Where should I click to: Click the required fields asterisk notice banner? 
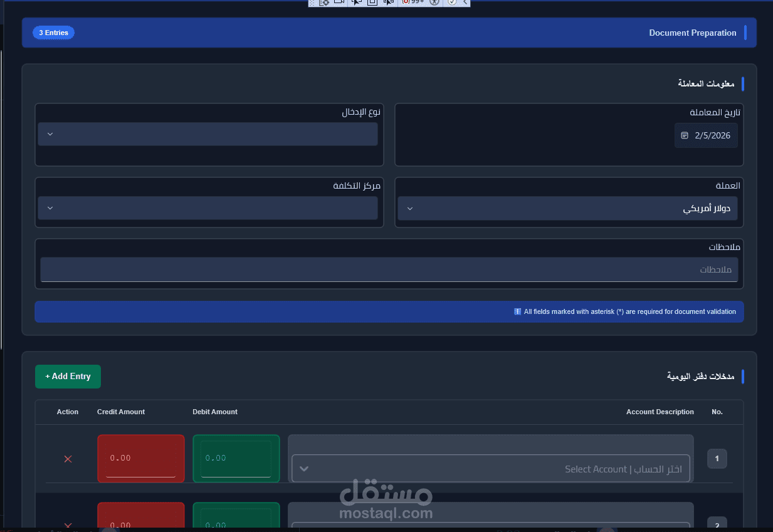pos(389,311)
